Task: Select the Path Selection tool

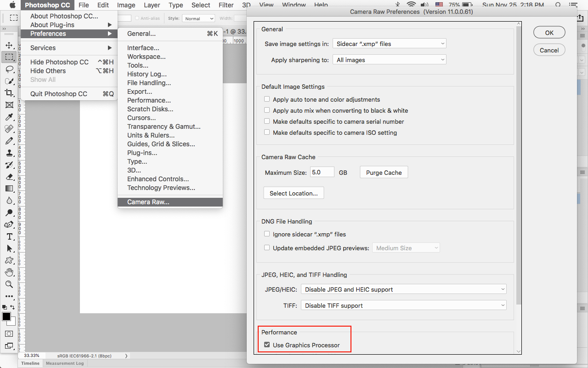Action: click(x=9, y=248)
